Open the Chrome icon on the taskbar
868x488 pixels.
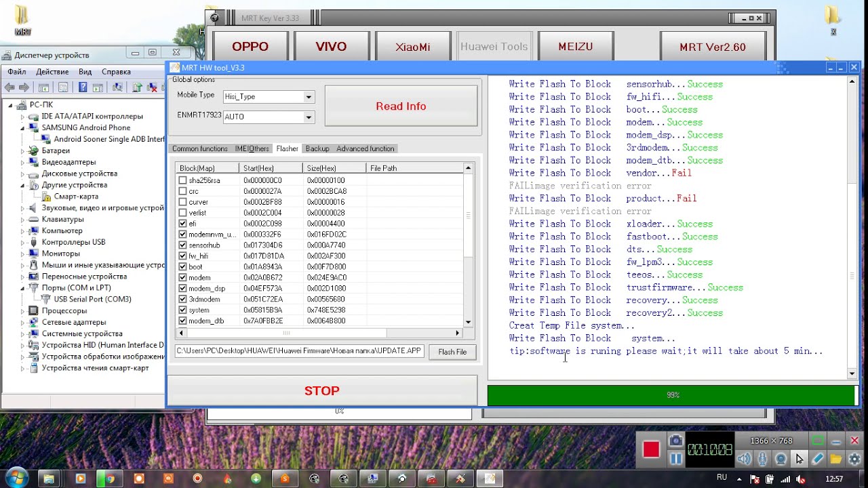(x=109, y=479)
